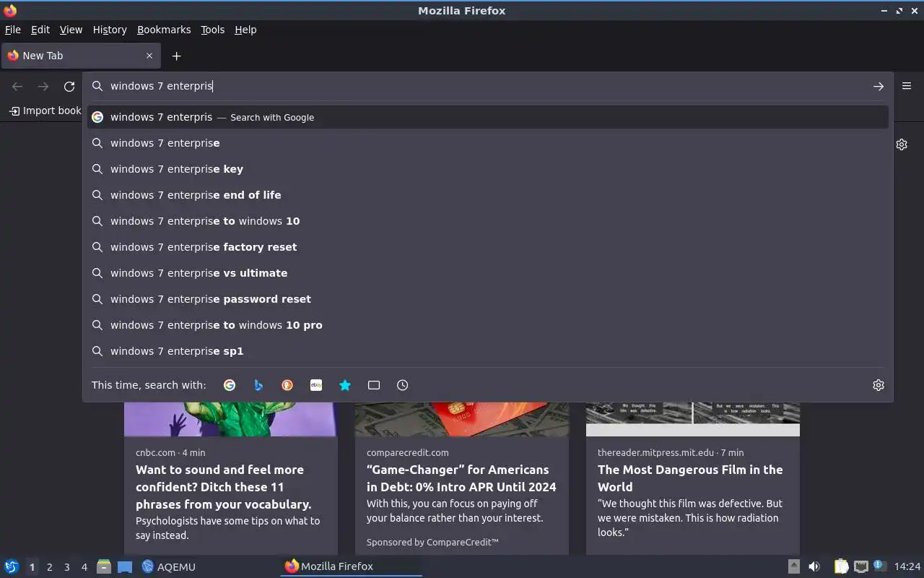
Task: Open the start menu icon in taskbar
Action: click(x=11, y=566)
